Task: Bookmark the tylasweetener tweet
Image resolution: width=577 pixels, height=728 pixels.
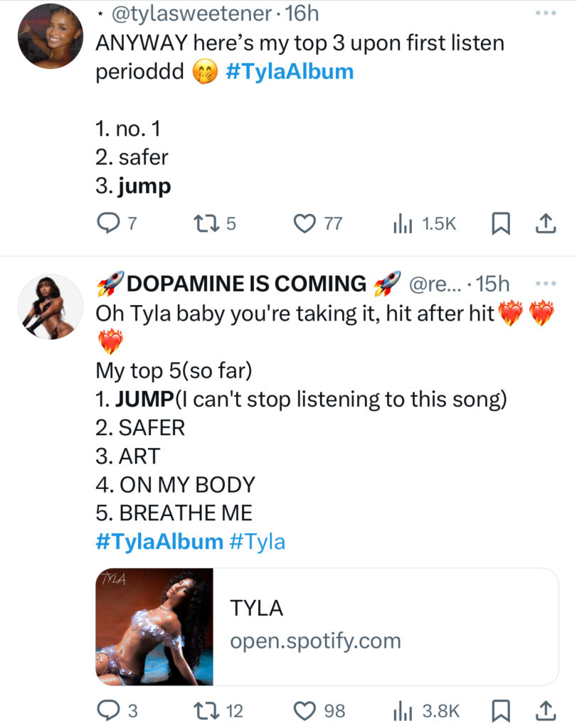Action: click(501, 223)
